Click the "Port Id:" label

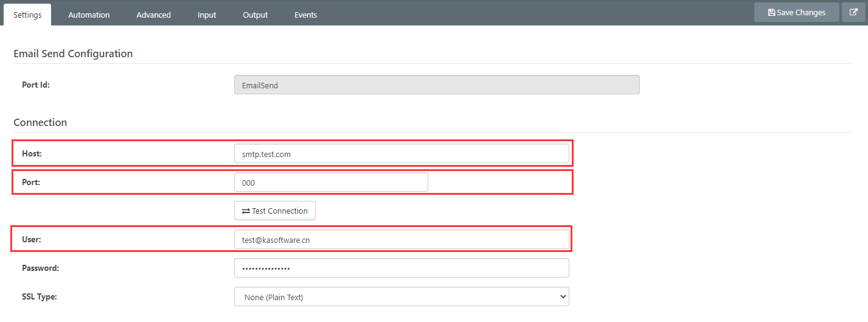coord(36,85)
